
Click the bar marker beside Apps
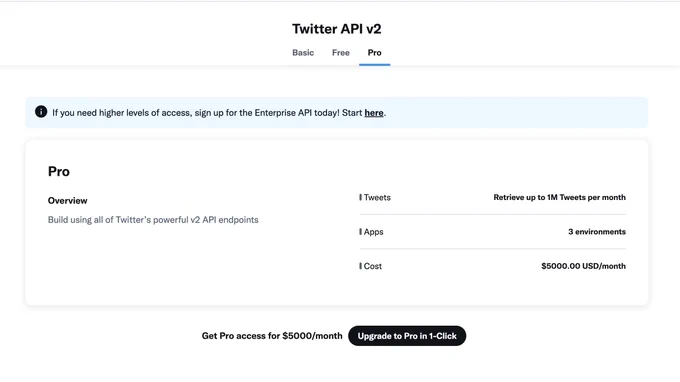[360, 232]
